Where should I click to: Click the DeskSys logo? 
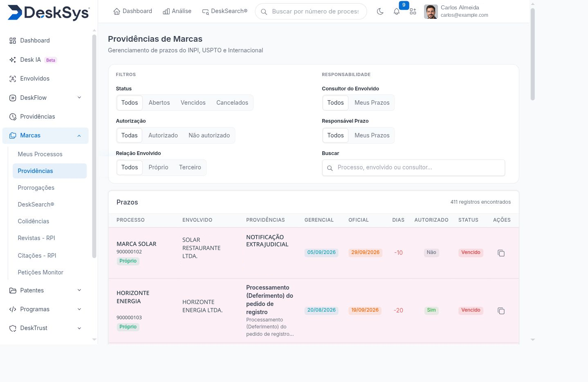49,12
